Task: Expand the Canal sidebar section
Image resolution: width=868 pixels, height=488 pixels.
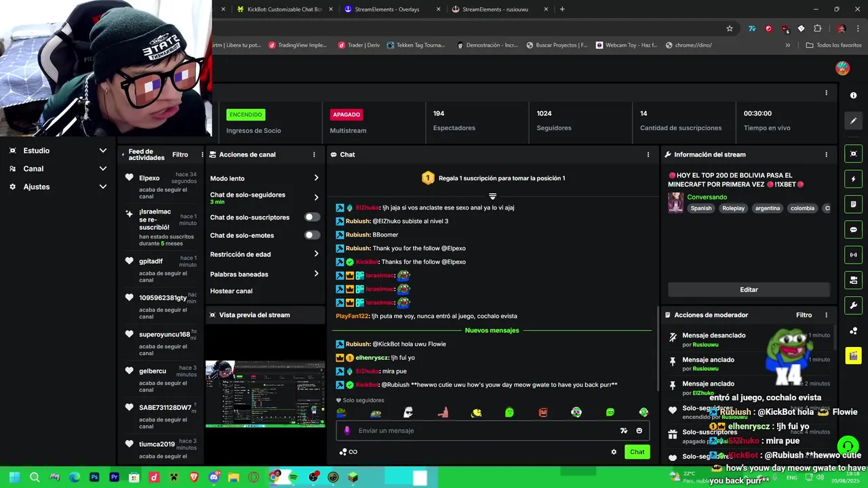Action: [x=58, y=169]
